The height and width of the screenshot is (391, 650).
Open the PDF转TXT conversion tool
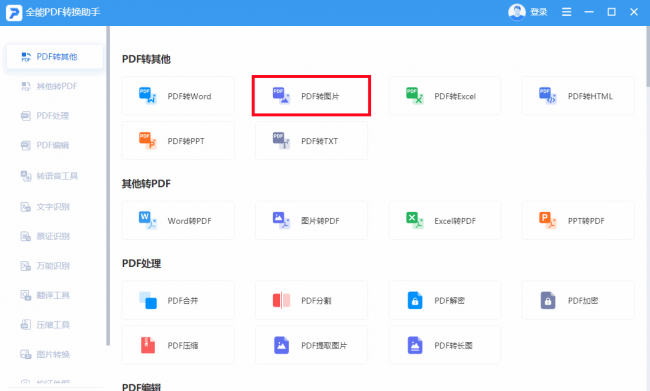point(311,141)
